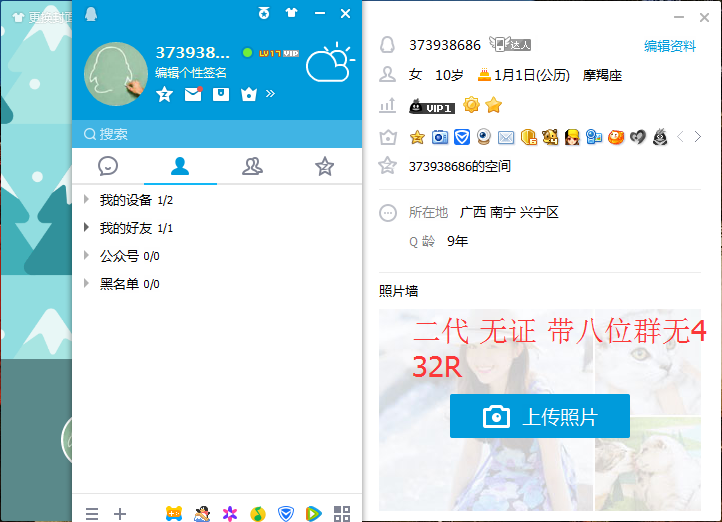This screenshot has height=522, width=722.
Task: Expand the 我的设备 1/2 group
Action: (217, 200)
